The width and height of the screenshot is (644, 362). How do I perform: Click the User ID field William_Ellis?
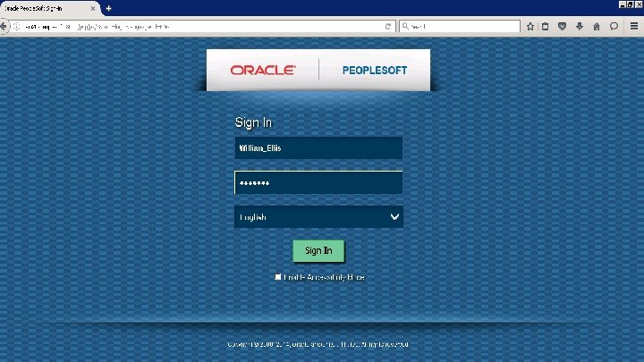pos(318,147)
